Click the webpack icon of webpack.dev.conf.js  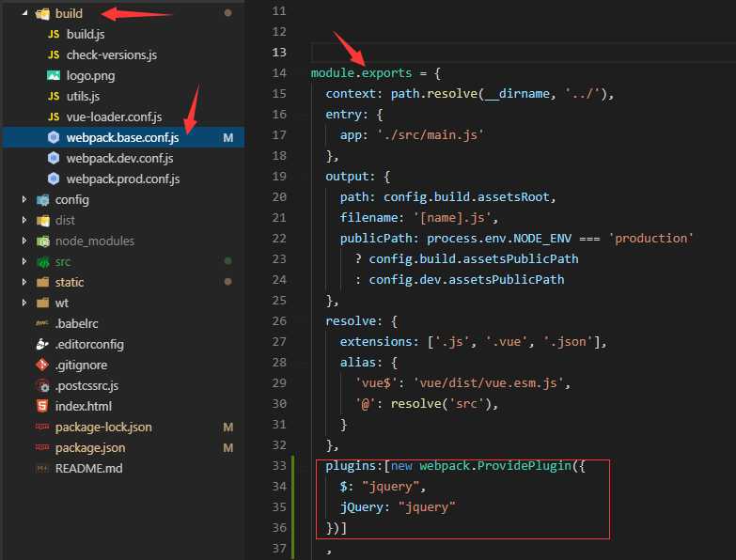tap(54, 158)
